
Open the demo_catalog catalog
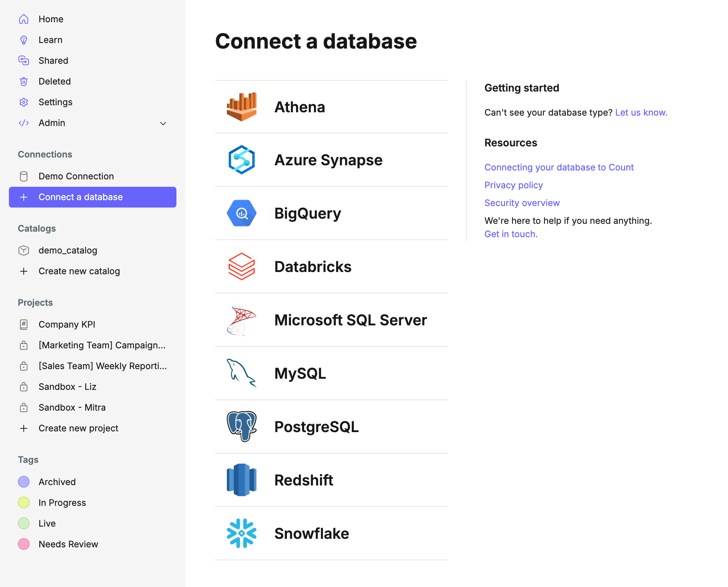point(67,250)
